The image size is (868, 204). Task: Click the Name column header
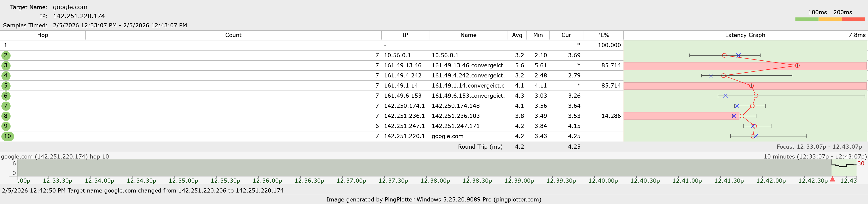pyautogui.click(x=468, y=35)
